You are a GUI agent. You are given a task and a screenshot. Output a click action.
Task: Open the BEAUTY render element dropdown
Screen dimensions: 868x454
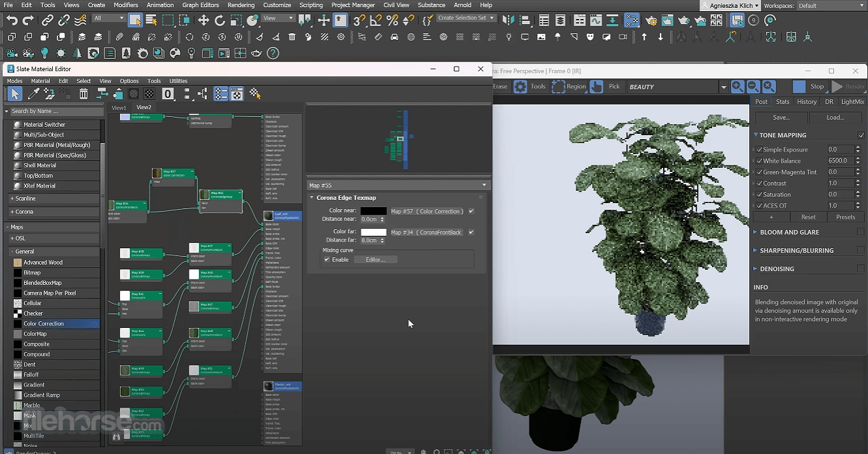(723, 86)
